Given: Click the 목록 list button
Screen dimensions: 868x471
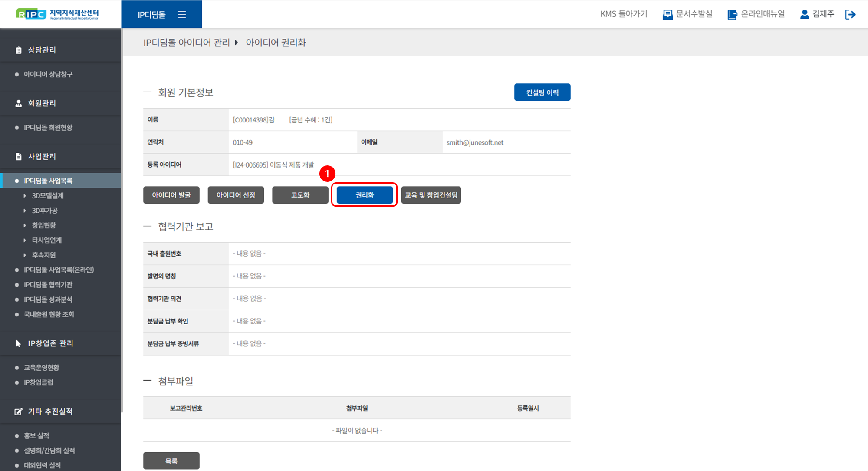Looking at the screenshot, I should [x=171, y=461].
